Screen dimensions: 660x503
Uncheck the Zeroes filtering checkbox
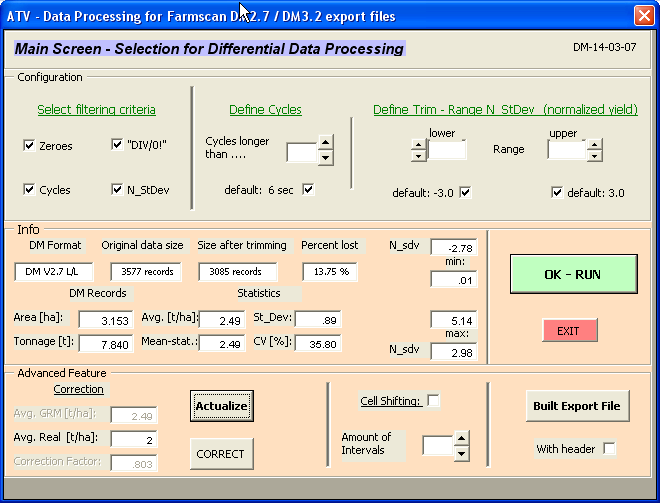pos(29,146)
